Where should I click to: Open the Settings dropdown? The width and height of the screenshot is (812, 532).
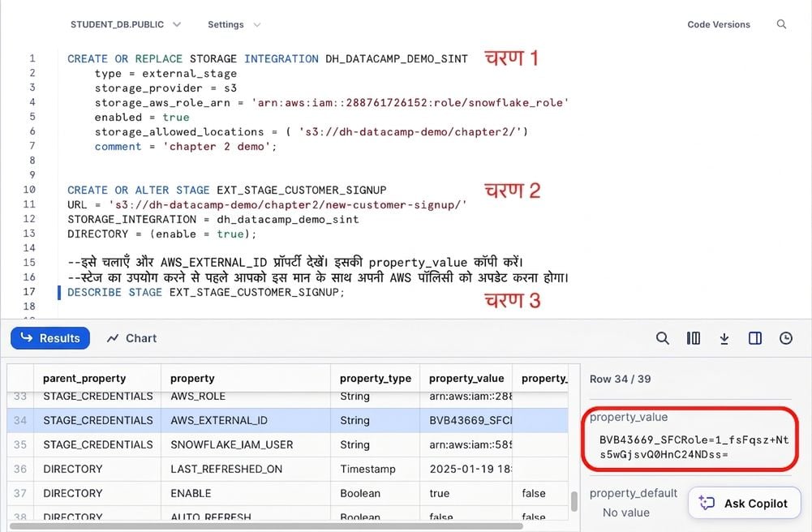point(234,24)
